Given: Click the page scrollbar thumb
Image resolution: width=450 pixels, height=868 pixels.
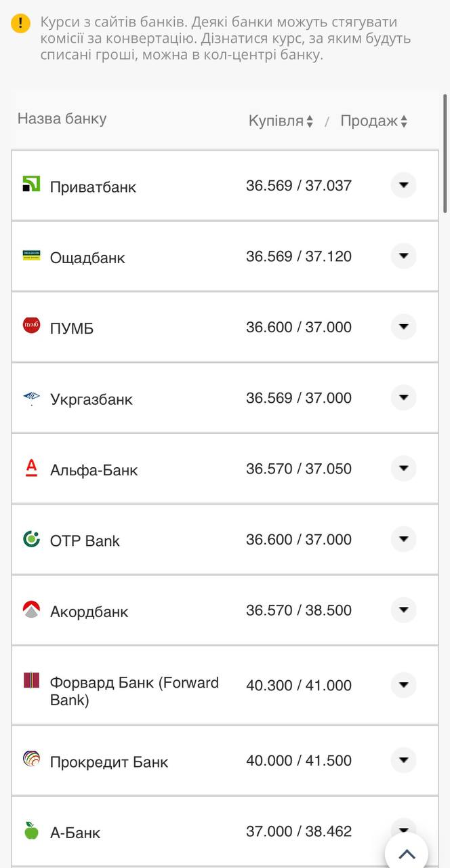Looking at the screenshot, I should [445, 155].
